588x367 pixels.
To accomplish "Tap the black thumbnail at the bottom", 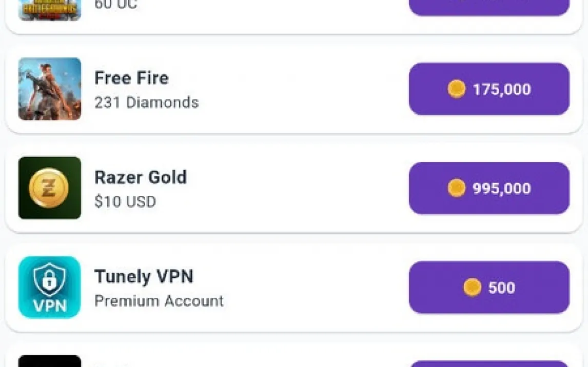I will 50,361.
